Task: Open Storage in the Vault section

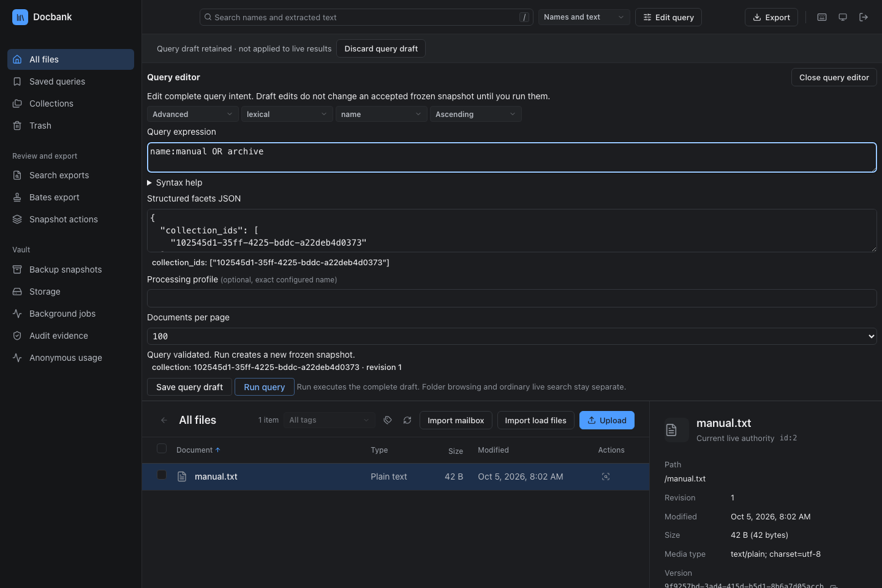Action: pyautogui.click(x=70, y=292)
